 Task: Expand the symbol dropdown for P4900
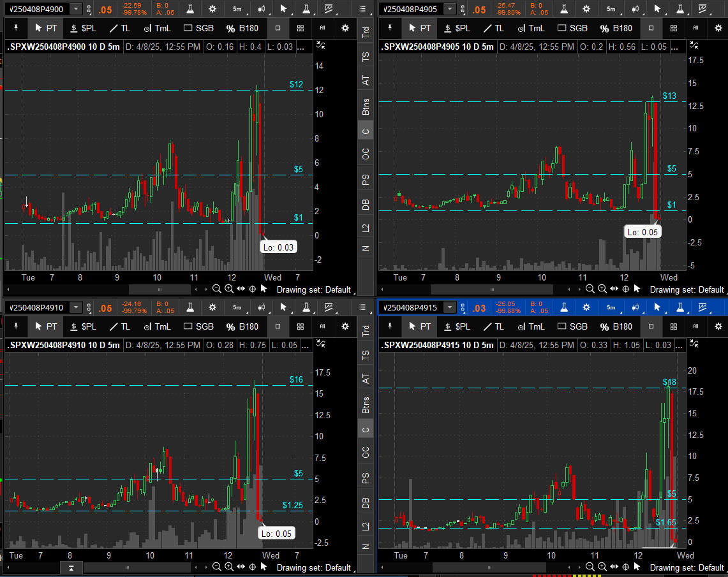76,9
